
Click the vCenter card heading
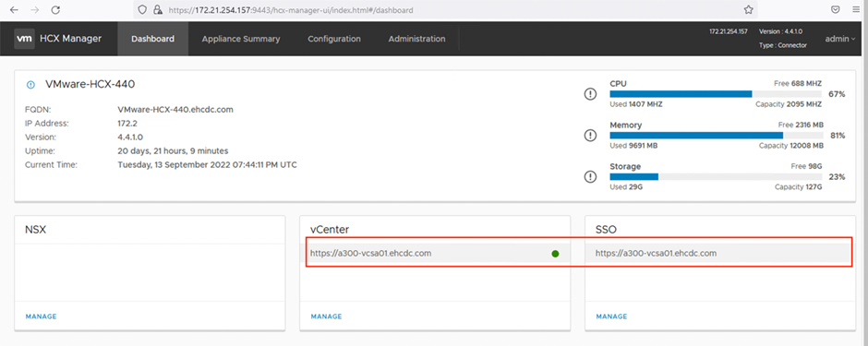[330, 230]
